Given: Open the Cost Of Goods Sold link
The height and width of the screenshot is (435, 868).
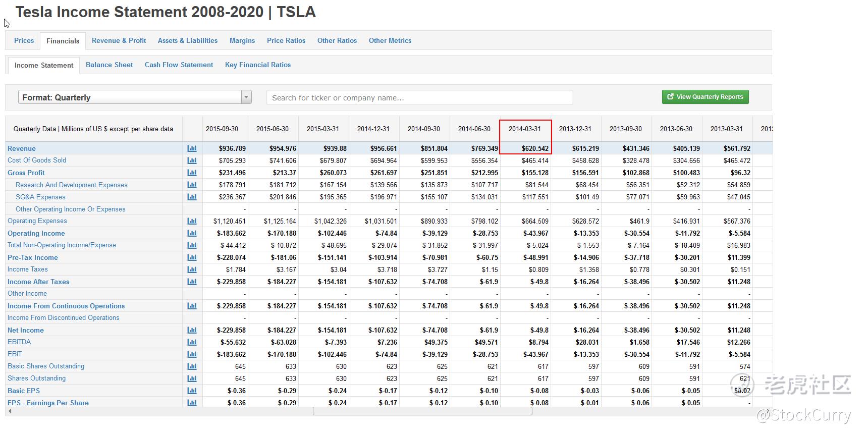Looking at the screenshot, I should (37, 160).
